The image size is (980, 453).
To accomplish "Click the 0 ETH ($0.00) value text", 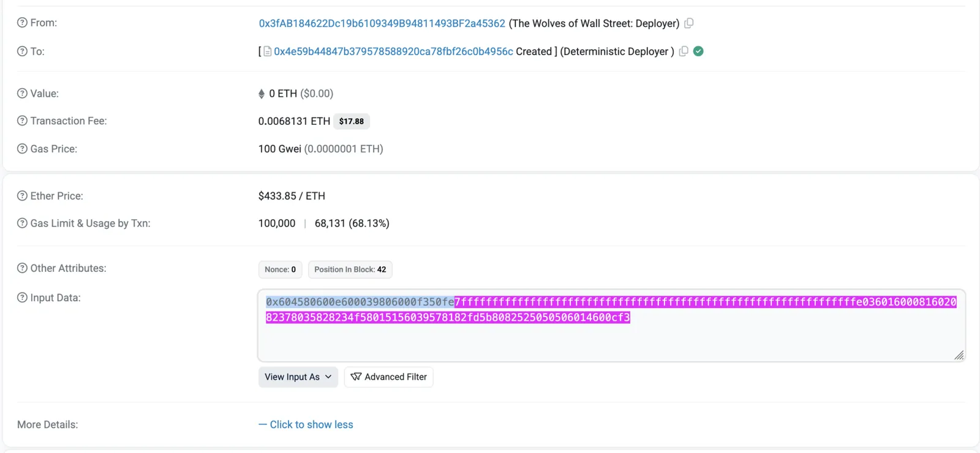I will [301, 94].
